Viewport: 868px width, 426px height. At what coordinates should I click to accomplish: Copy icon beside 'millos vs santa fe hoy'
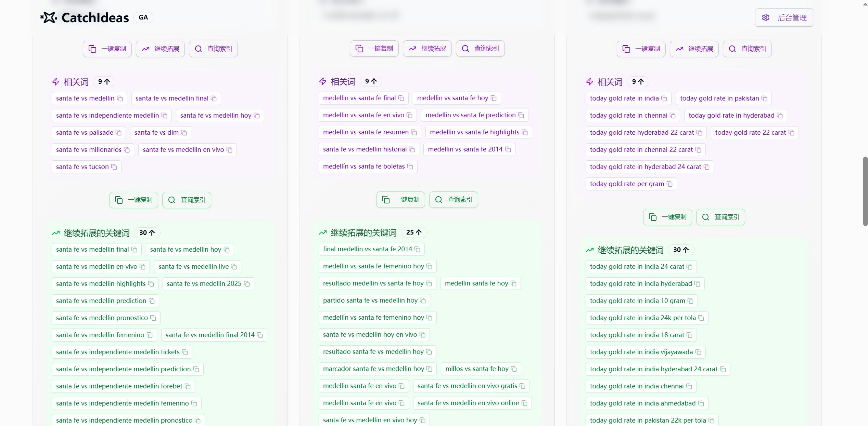point(514,369)
